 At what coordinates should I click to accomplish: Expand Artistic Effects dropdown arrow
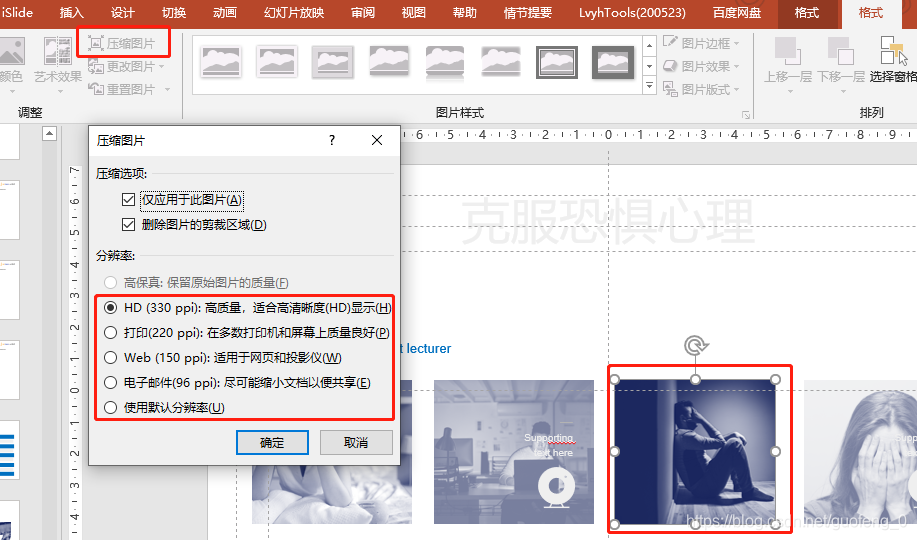[x=58, y=92]
